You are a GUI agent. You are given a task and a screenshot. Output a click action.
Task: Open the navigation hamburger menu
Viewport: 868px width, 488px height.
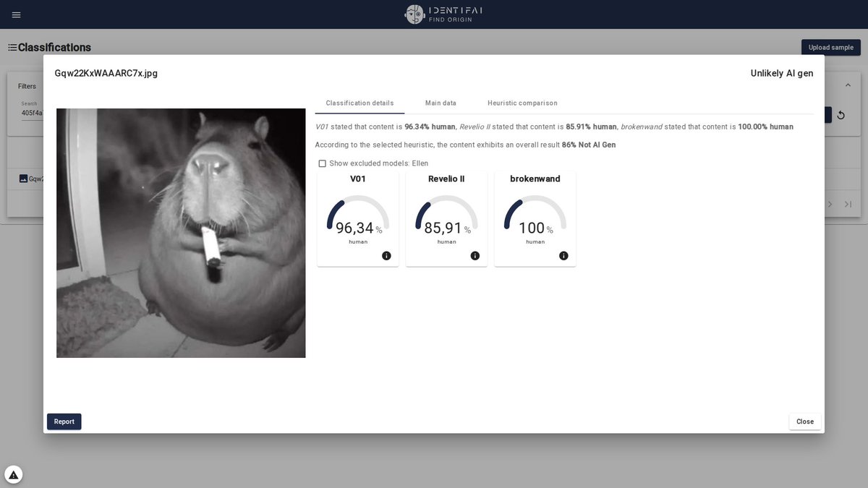16,14
